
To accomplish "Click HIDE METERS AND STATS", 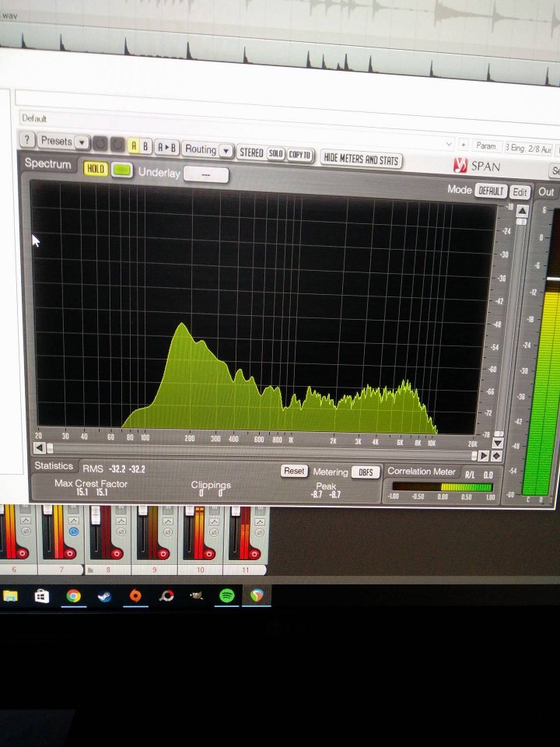I will [361, 159].
